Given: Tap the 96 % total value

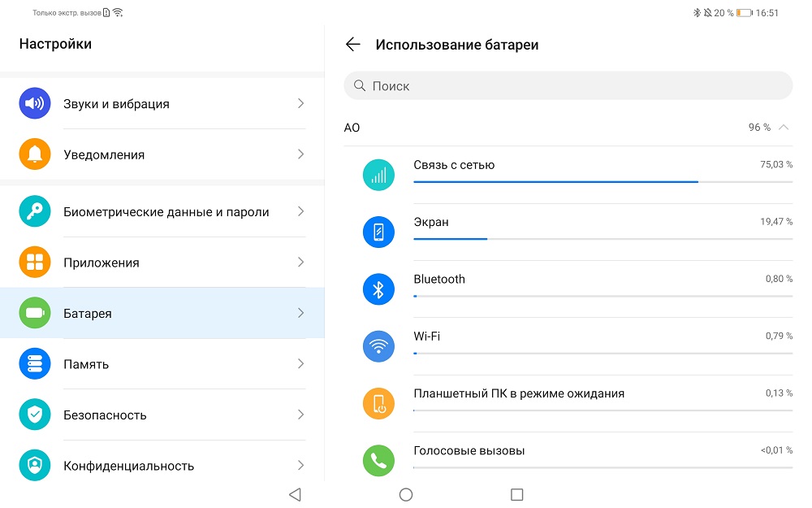Looking at the screenshot, I should pyautogui.click(x=759, y=127).
